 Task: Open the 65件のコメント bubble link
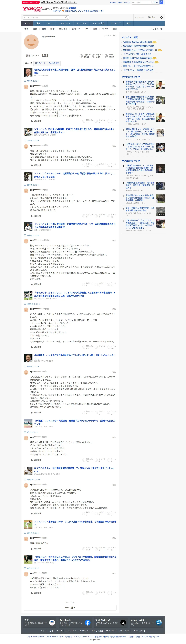point(32,533)
